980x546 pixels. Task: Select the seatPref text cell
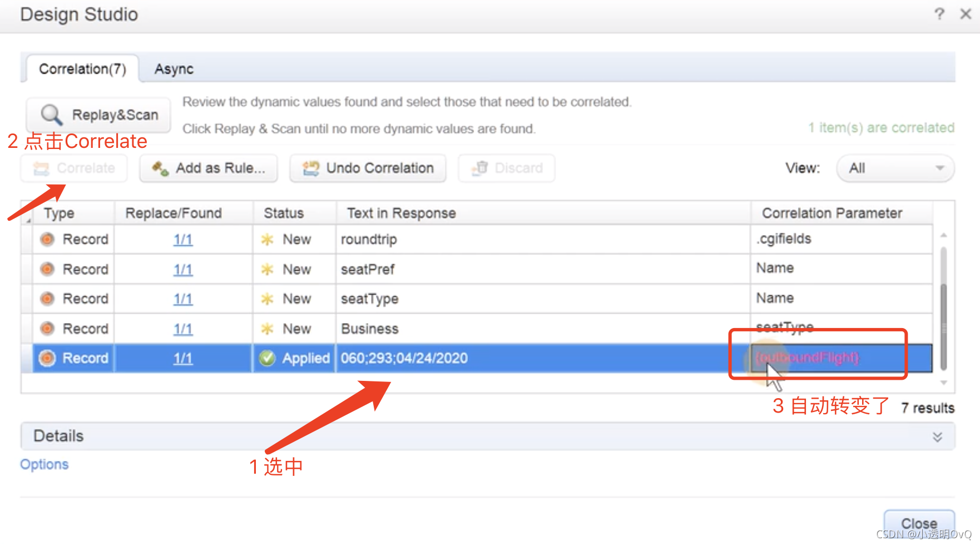coord(543,269)
